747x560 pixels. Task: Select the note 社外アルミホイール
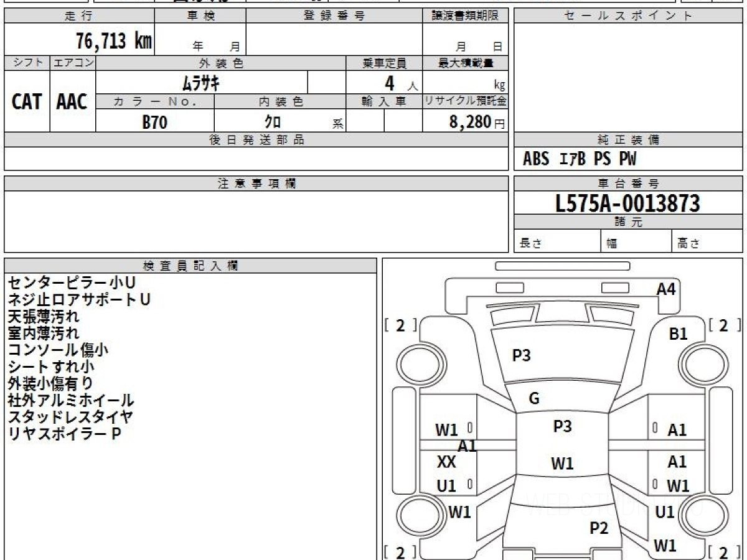tap(70, 401)
